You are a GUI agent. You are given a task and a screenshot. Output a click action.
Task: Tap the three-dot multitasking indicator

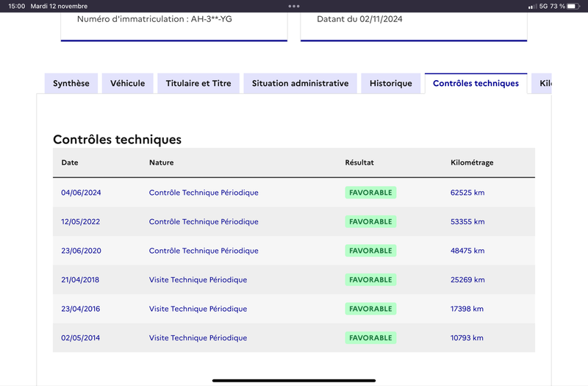pyautogui.click(x=294, y=6)
